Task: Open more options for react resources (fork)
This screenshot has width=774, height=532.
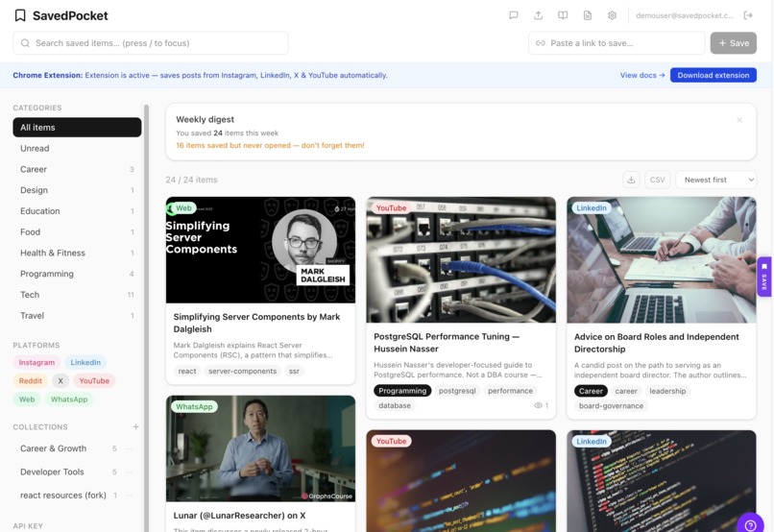Action: pyautogui.click(x=130, y=495)
